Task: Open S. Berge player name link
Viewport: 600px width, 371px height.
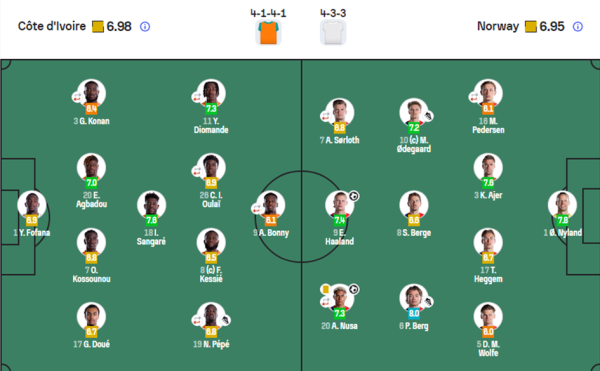Action: [x=414, y=233]
